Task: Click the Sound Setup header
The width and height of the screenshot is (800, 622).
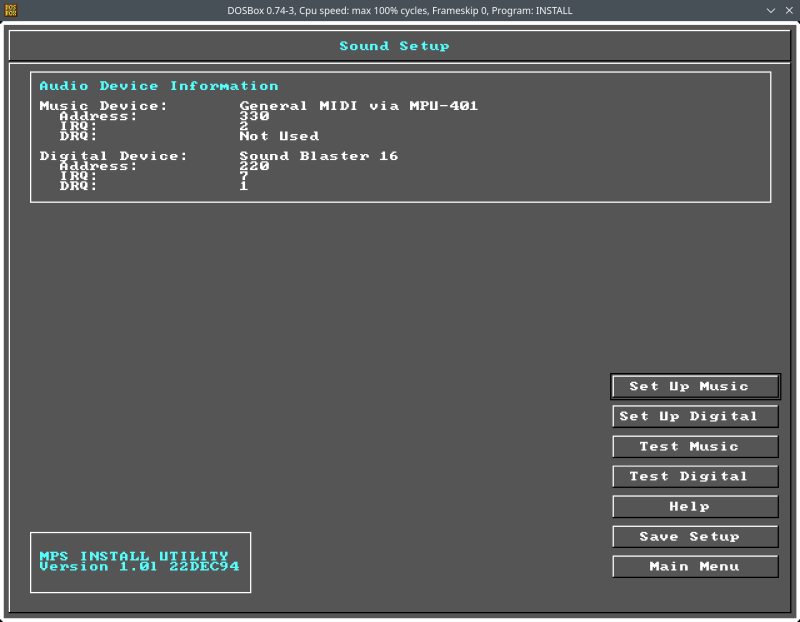Action: [x=394, y=46]
